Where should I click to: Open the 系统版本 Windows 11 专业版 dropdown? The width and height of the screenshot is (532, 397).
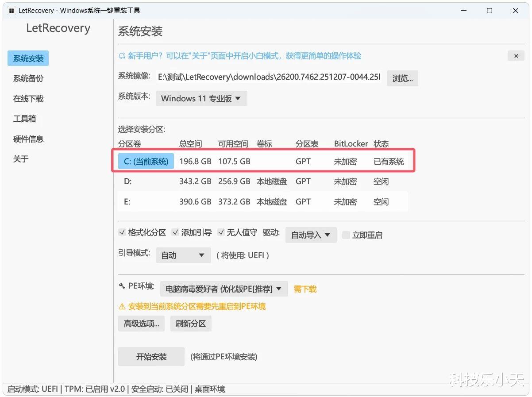(201, 98)
